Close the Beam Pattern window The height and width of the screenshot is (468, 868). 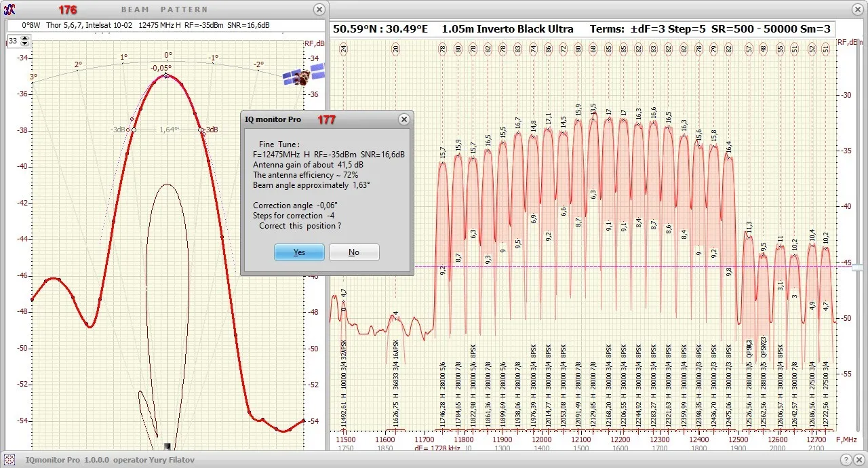[319, 9]
